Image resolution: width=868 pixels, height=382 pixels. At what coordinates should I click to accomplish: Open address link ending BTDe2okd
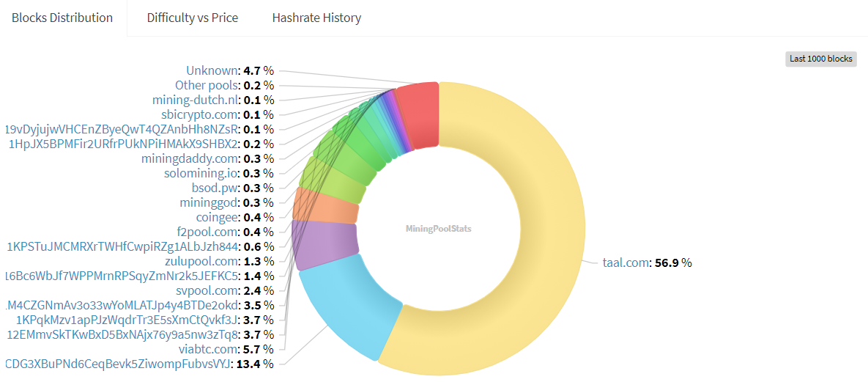coord(122,305)
